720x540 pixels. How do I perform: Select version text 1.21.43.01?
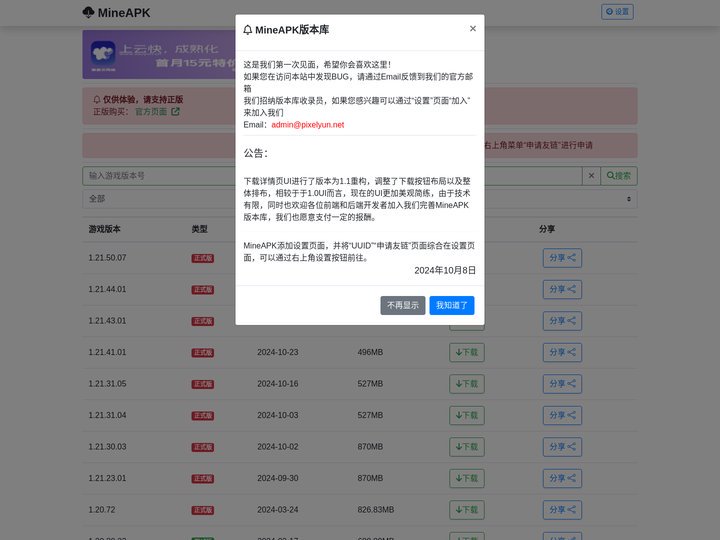[x=107, y=321]
